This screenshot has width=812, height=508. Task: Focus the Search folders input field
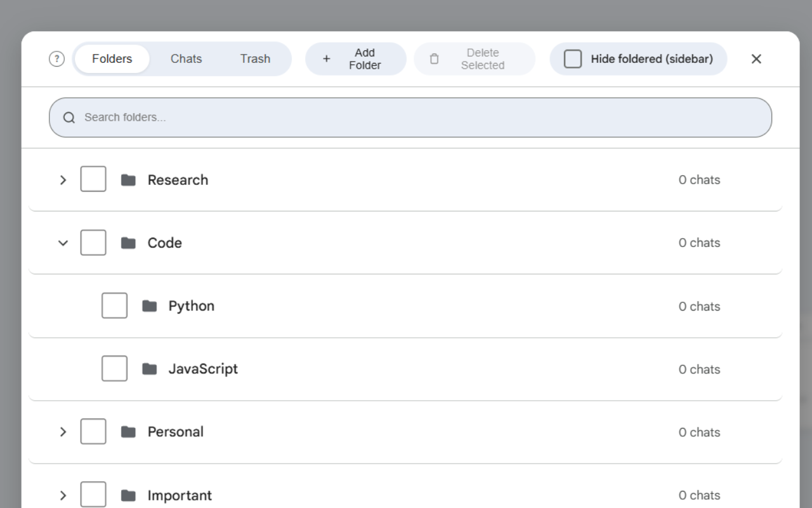pyautogui.click(x=419, y=117)
